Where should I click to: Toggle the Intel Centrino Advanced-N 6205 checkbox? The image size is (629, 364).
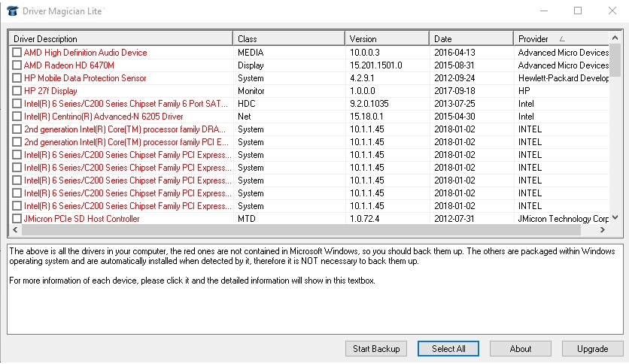17,117
